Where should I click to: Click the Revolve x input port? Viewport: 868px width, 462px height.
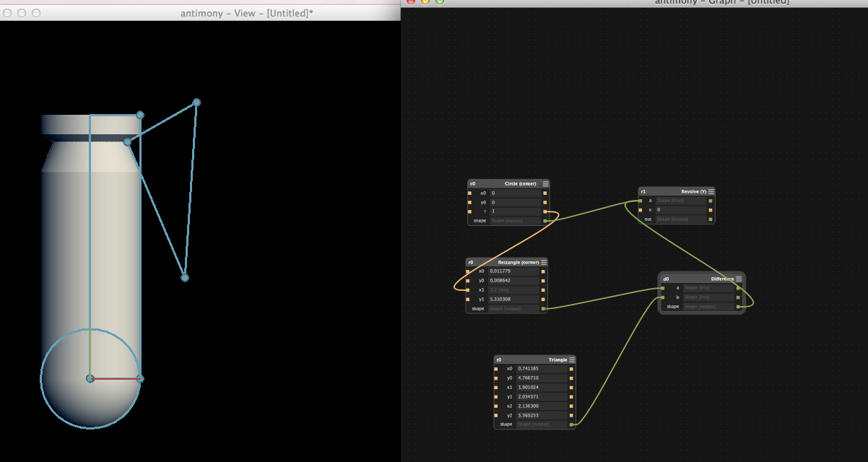pyautogui.click(x=641, y=209)
